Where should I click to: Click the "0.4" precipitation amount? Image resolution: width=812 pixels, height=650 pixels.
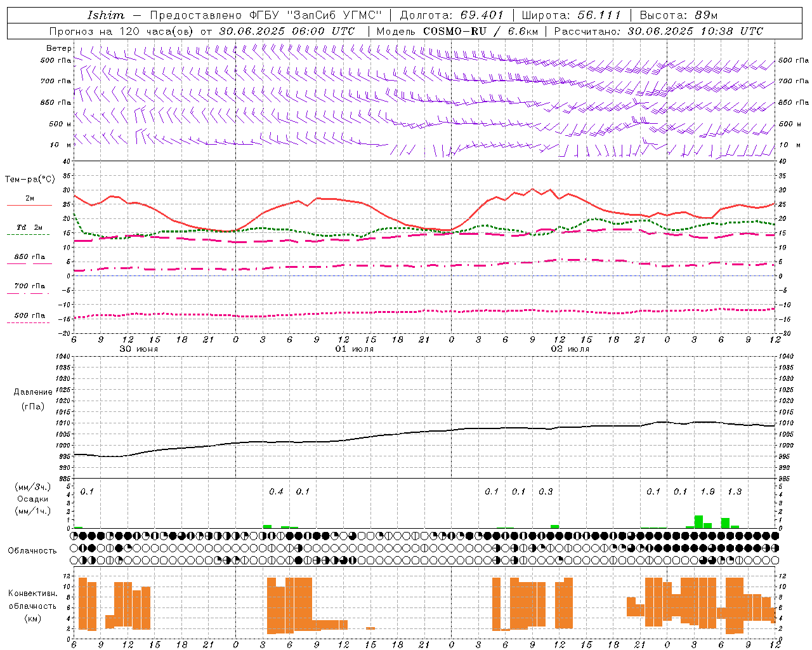pyautogui.click(x=276, y=491)
